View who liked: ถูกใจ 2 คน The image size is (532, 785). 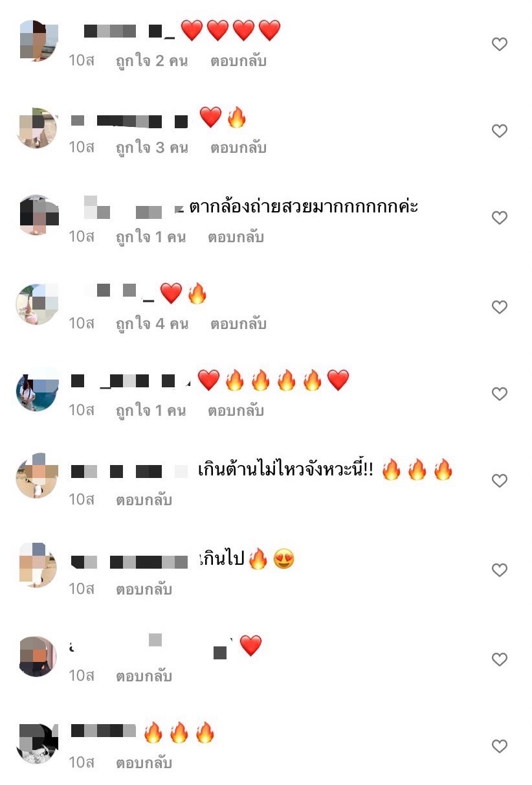tap(151, 62)
